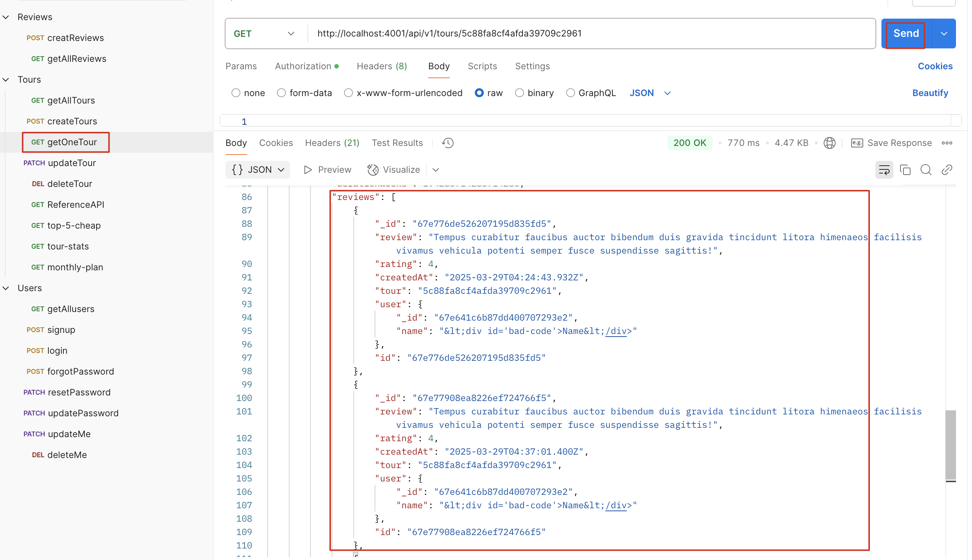Click the Beautify link
Viewport: 972px width, 560px height.
[930, 93]
